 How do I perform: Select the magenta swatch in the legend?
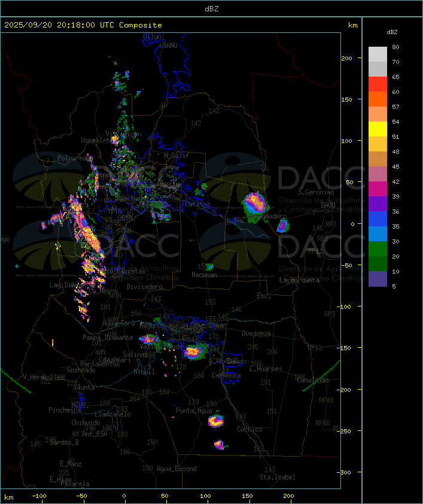tap(378, 189)
